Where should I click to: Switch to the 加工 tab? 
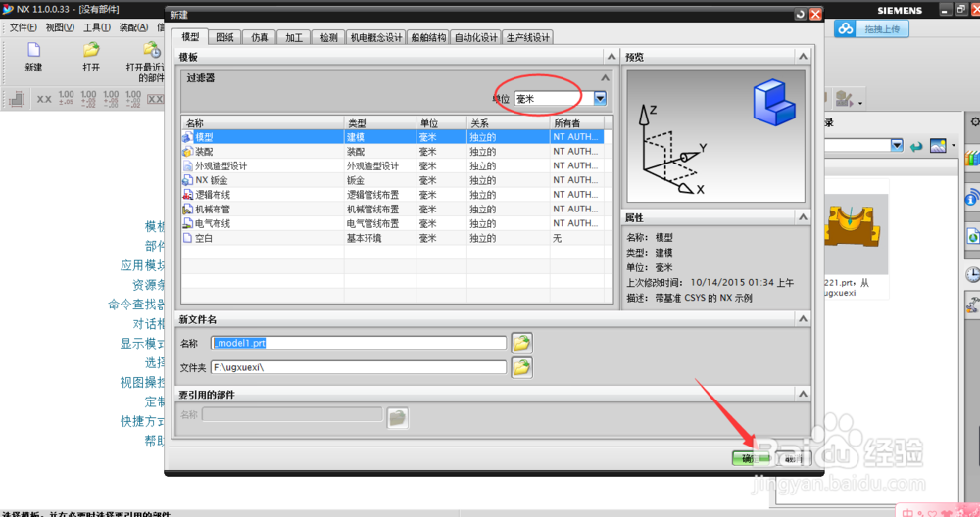click(x=294, y=37)
